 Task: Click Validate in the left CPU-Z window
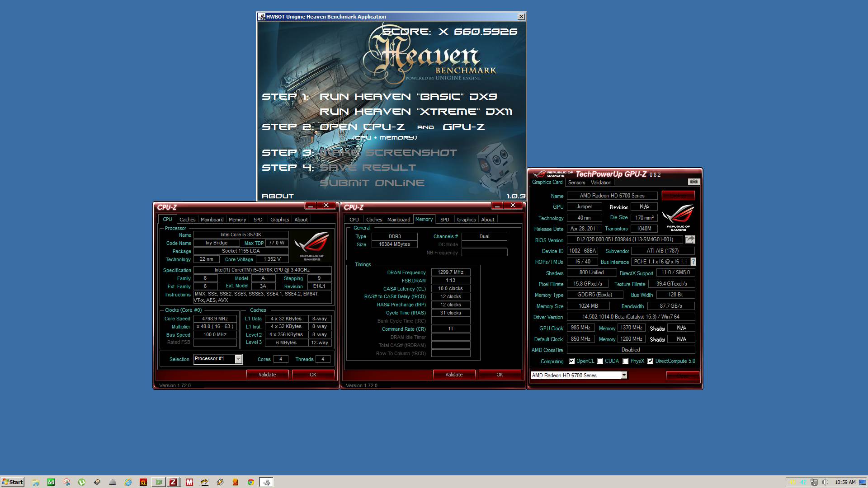267,375
